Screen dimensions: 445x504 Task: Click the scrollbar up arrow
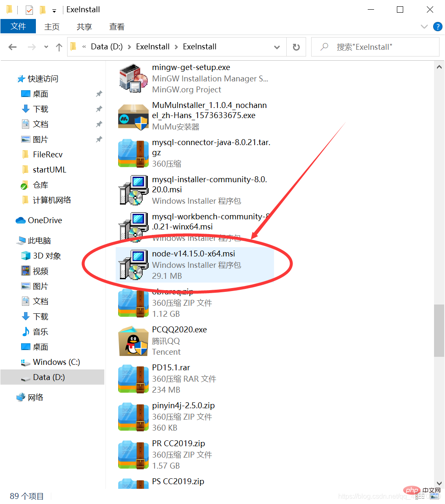[439, 67]
